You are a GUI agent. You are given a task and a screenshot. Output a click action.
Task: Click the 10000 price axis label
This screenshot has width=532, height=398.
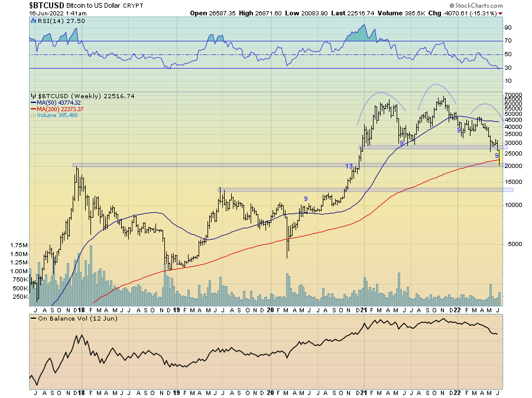click(513, 205)
